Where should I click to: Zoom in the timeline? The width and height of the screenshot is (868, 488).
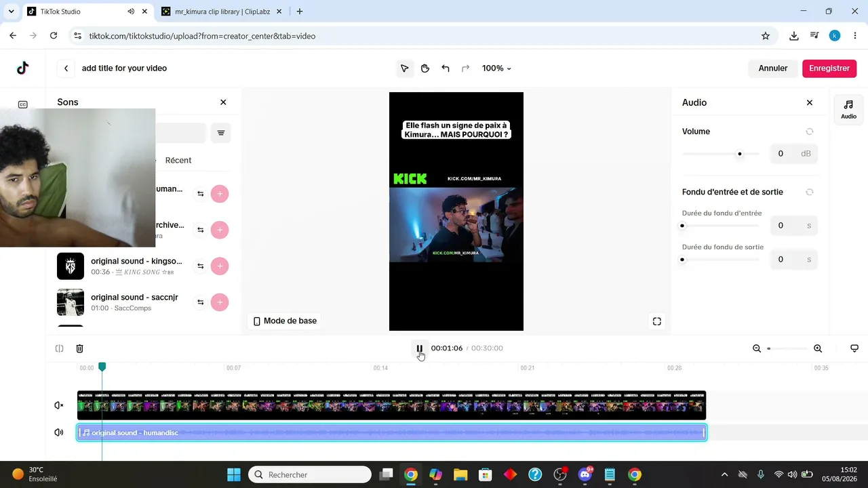tap(818, 348)
